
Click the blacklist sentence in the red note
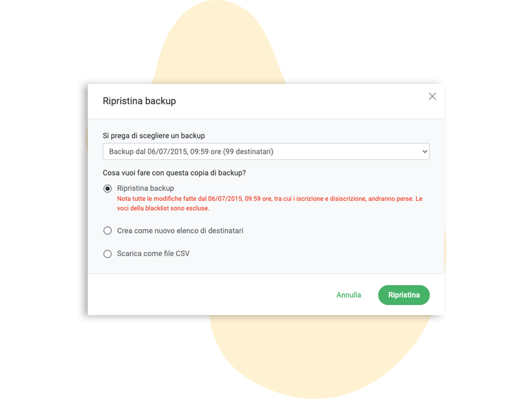coord(163,208)
